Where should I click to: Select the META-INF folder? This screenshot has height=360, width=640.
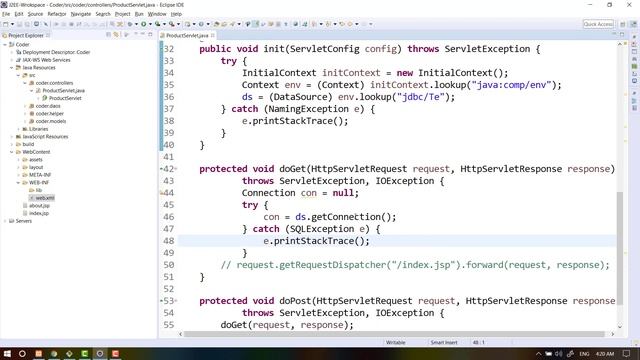[40, 175]
